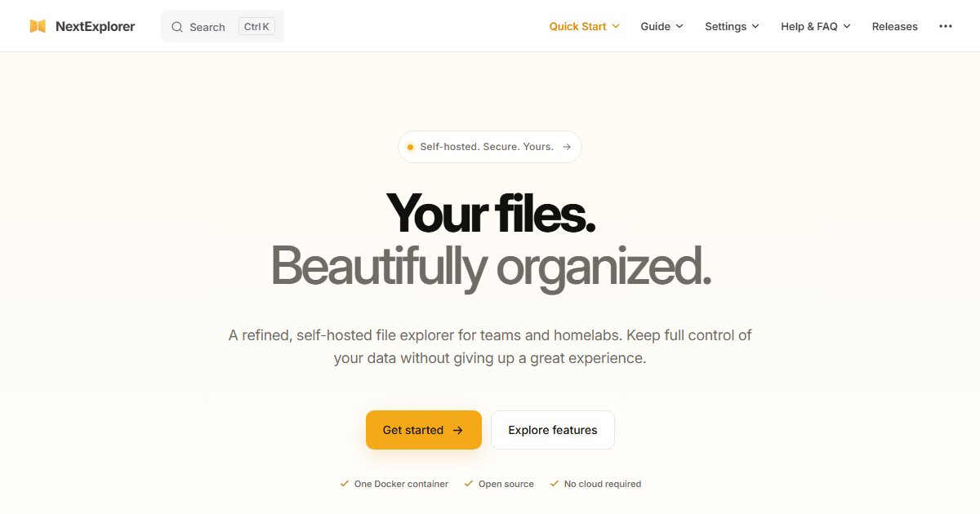
Task: Expand the Guide dropdown chevron
Action: click(x=679, y=26)
